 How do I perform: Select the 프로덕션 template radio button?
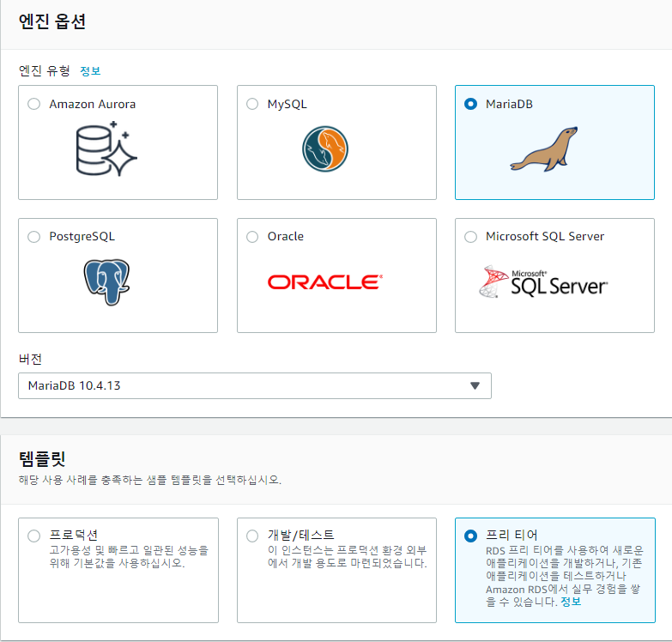click(33, 536)
